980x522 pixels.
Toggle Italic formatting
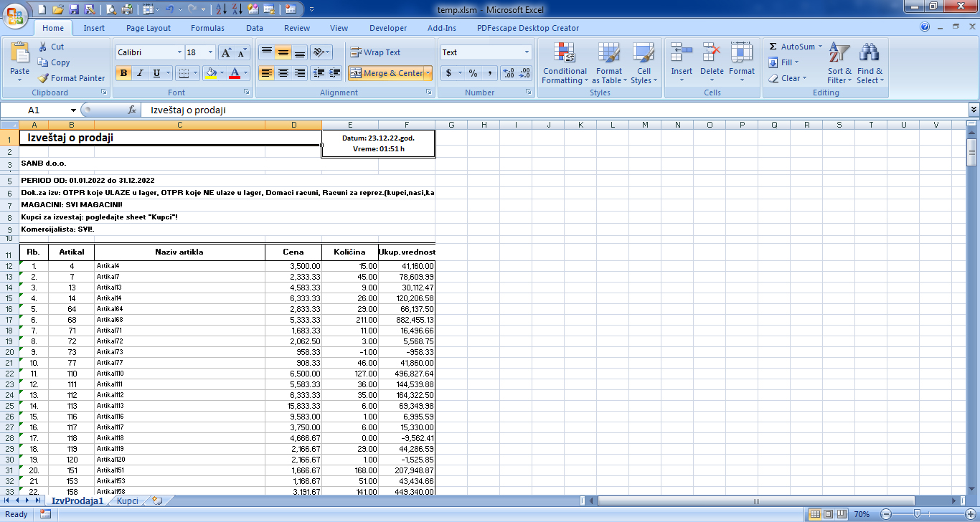[140, 73]
